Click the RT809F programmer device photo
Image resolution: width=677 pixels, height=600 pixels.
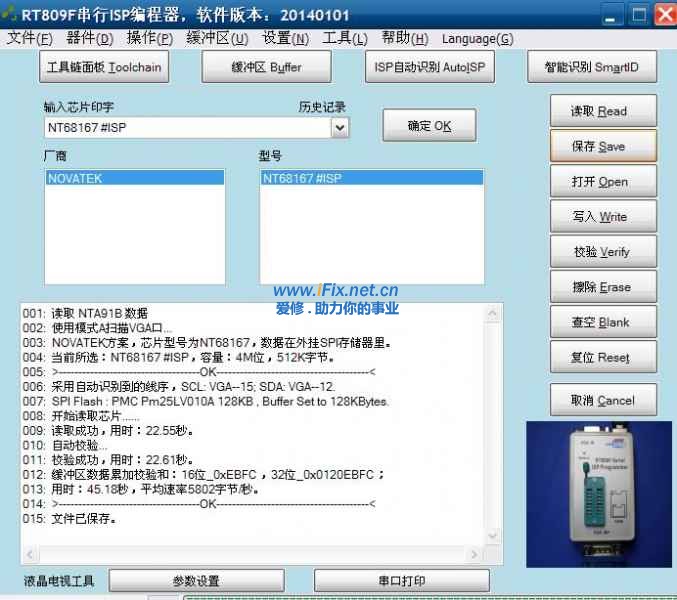603,491
